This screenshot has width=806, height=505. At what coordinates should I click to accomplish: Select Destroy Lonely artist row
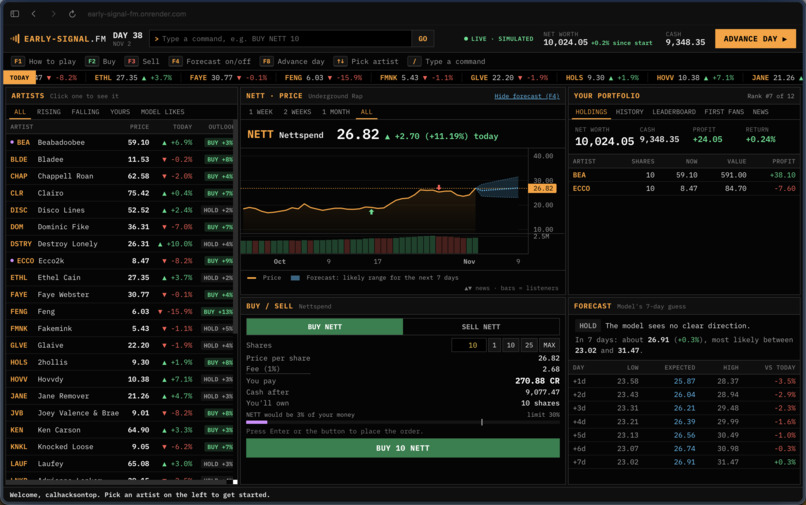click(x=121, y=244)
